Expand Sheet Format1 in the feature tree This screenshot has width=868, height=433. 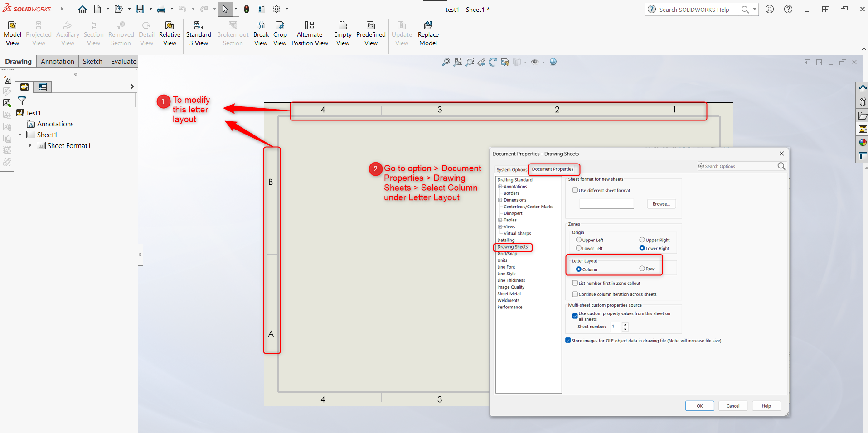coord(30,145)
